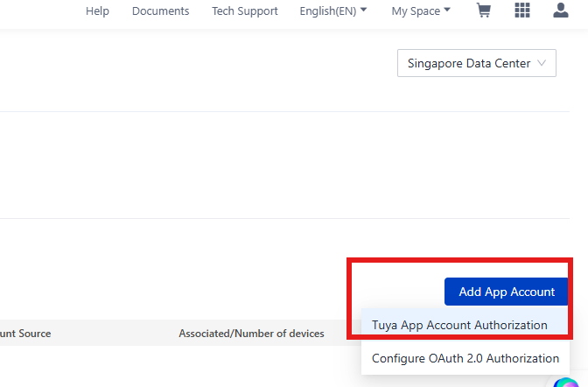Expand the My Space menu
The width and height of the screenshot is (588, 387).
click(x=421, y=11)
